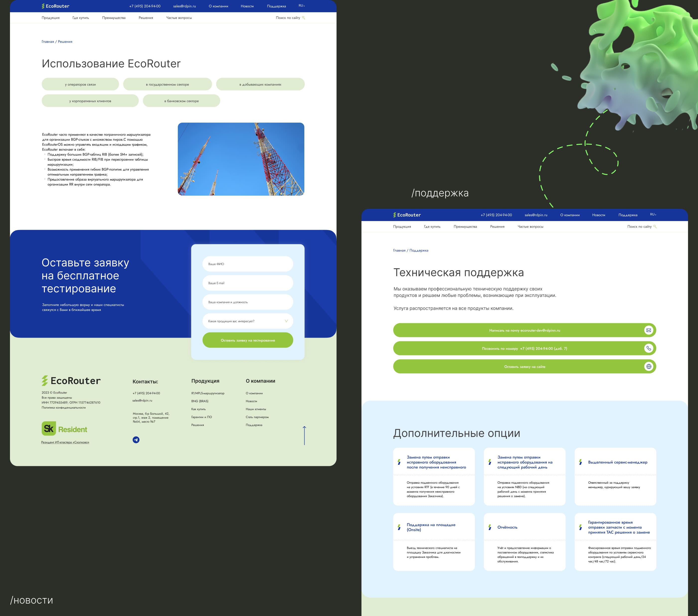Click 'Ваше ФИО' input field
This screenshot has height=616, width=698.
pos(248,264)
